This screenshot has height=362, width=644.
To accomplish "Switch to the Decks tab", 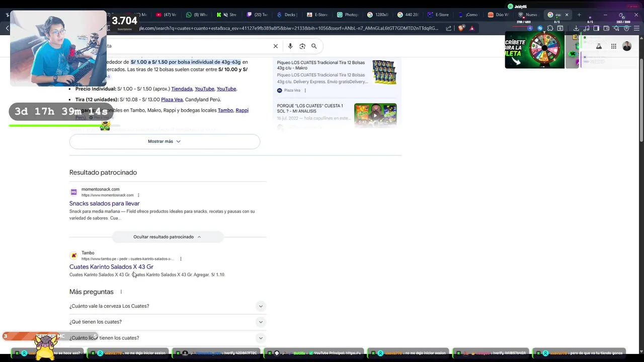I will 286,15.
